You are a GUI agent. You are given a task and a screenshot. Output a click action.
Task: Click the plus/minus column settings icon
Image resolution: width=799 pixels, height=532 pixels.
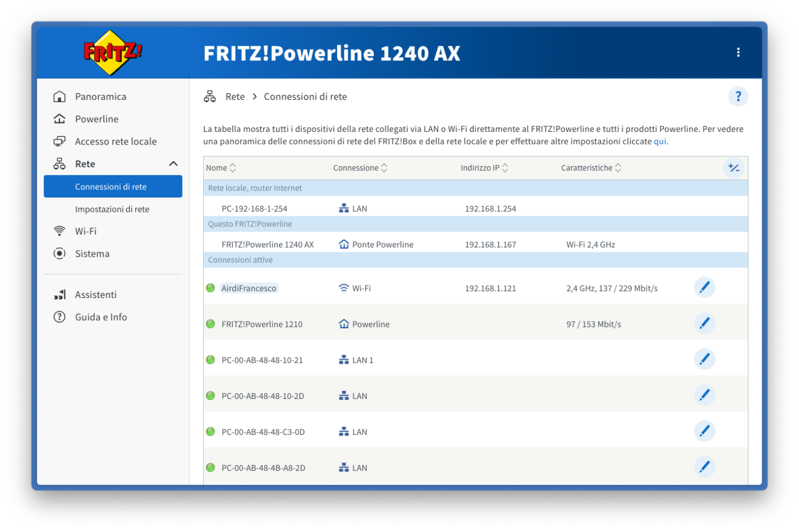coord(734,168)
